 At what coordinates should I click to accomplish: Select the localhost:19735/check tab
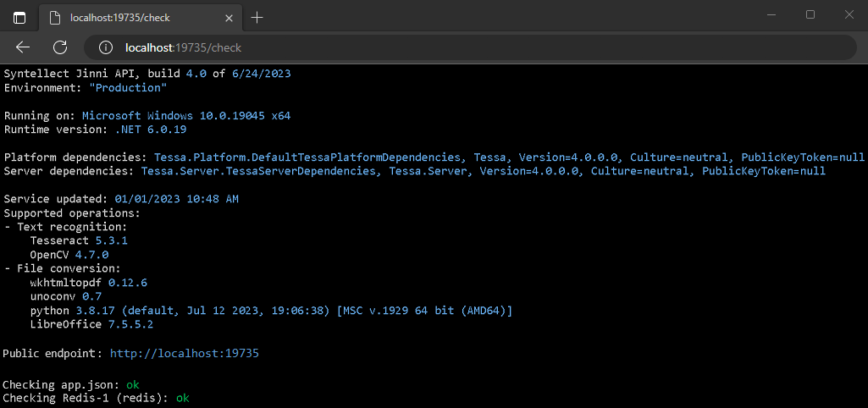[135, 17]
